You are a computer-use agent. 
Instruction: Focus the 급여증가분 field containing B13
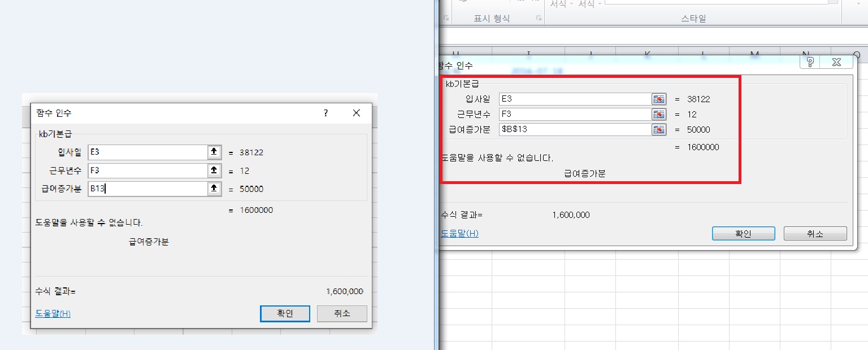click(x=147, y=189)
